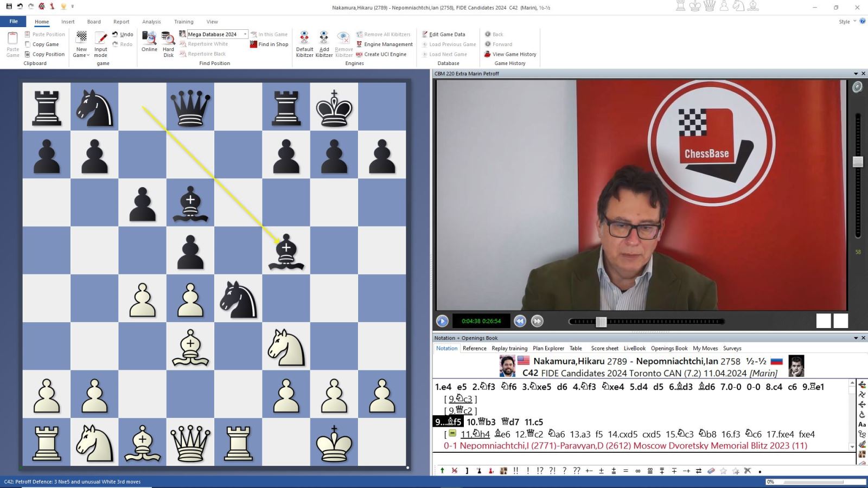Click the red Nepomniachtchi-Paravyan game reference
The image size is (868, 488).
click(626, 446)
